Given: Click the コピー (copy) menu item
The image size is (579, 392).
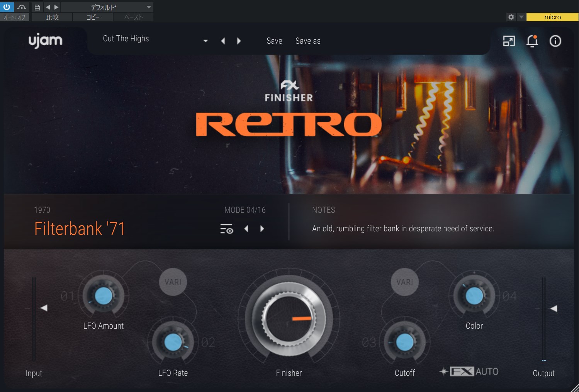Looking at the screenshot, I should coord(93,17).
